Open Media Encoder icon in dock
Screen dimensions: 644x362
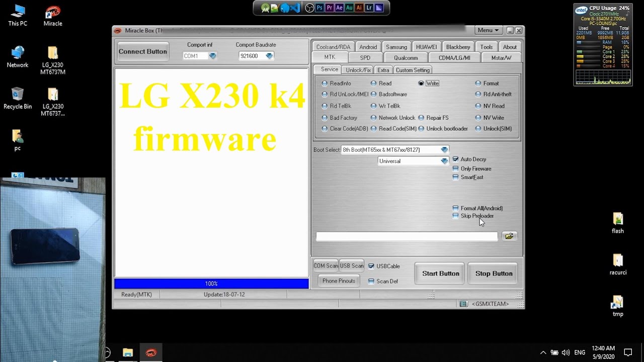[x=379, y=8]
